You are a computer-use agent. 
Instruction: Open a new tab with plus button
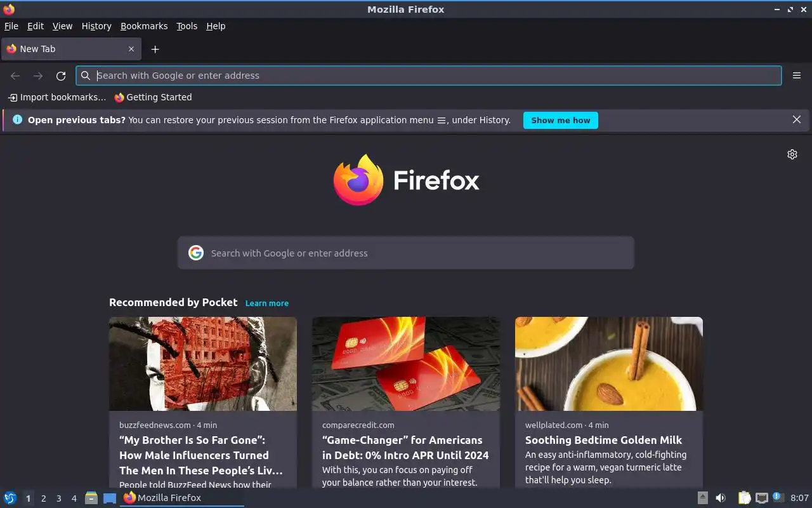155,49
